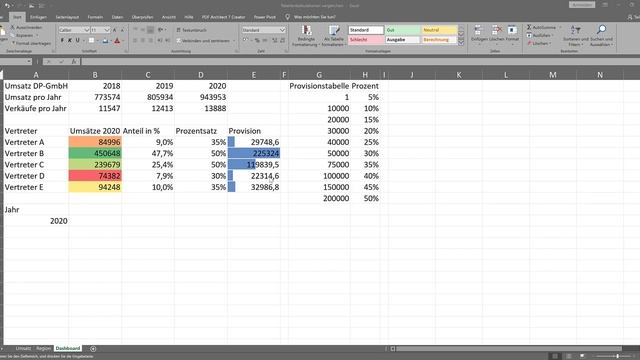Switch to Page Layout view in status bar

click(x=569, y=356)
